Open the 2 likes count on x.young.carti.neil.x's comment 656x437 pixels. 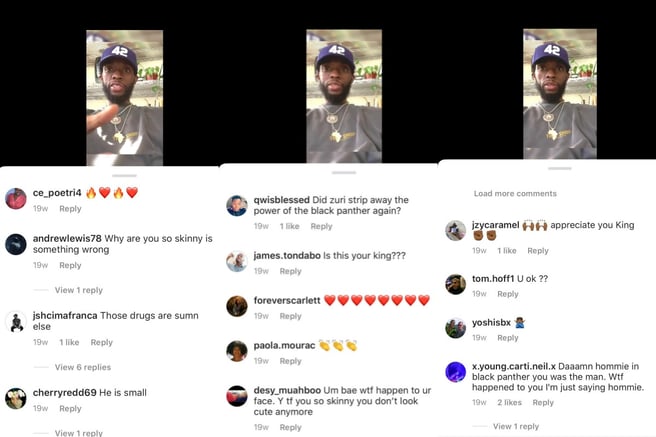[x=509, y=403]
